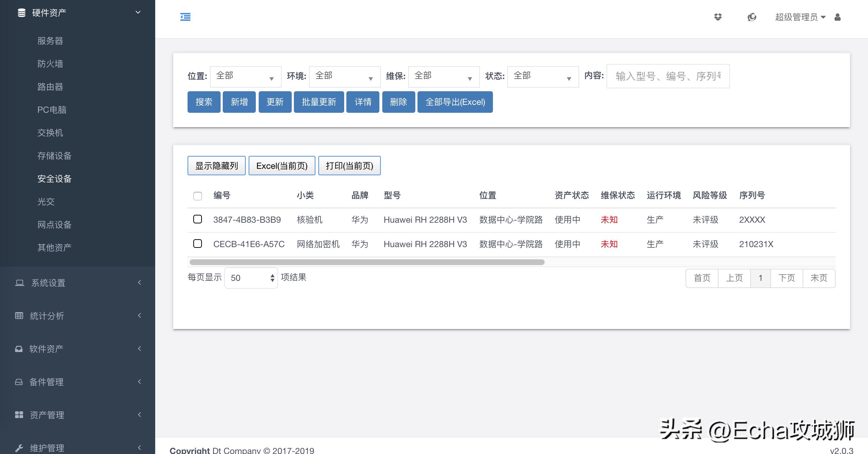Click the 全部导出(Excel) button
This screenshot has height=454, width=868.
(455, 102)
